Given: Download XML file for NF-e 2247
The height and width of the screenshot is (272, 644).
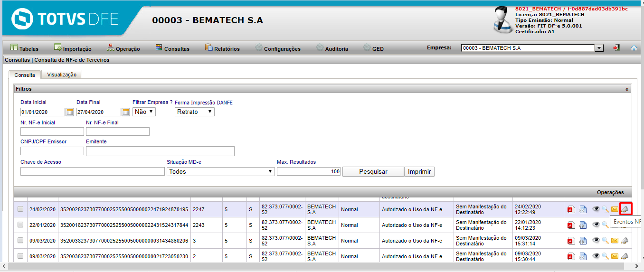Looking at the screenshot, I should [x=583, y=210].
